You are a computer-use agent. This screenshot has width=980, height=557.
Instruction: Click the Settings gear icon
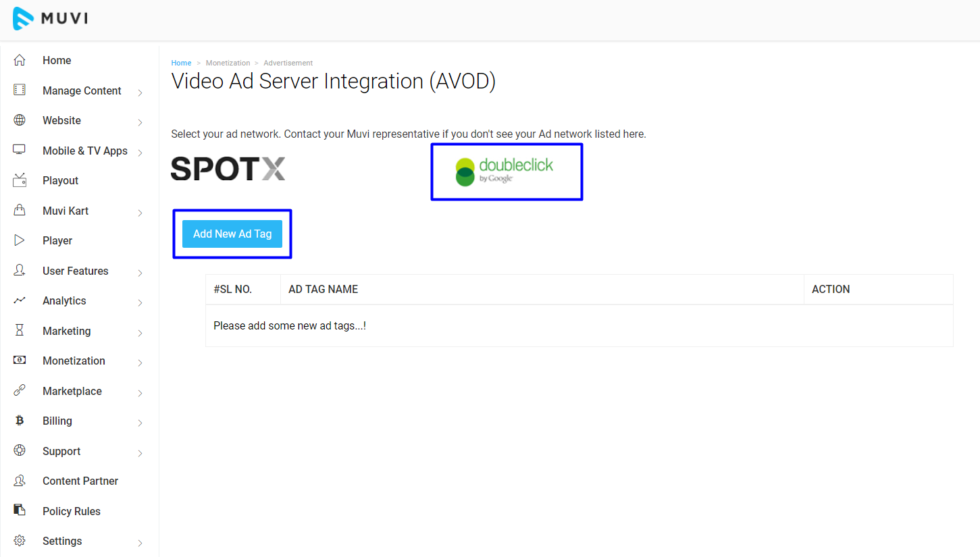(x=20, y=541)
